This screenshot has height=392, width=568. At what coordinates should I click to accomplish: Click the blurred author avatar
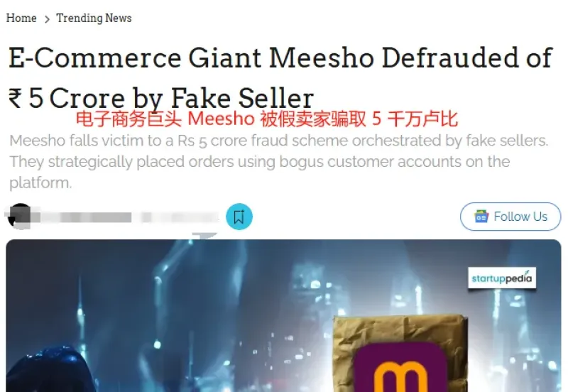point(20,217)
